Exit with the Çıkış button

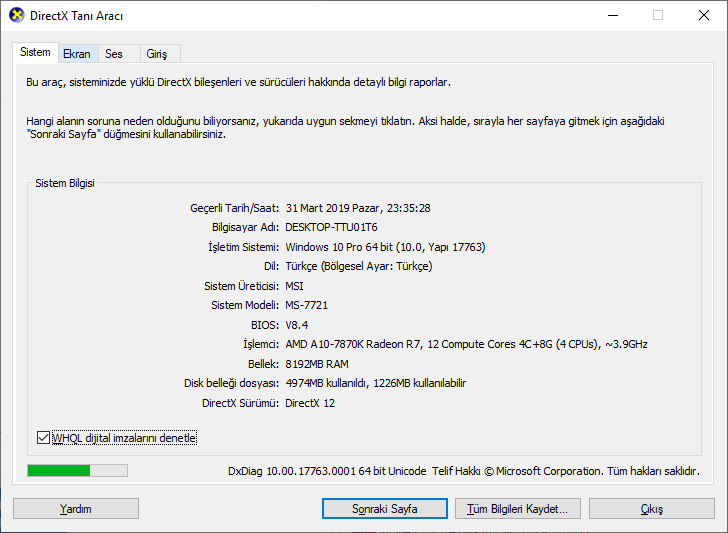pyautogui.click(x=652, y=509)
